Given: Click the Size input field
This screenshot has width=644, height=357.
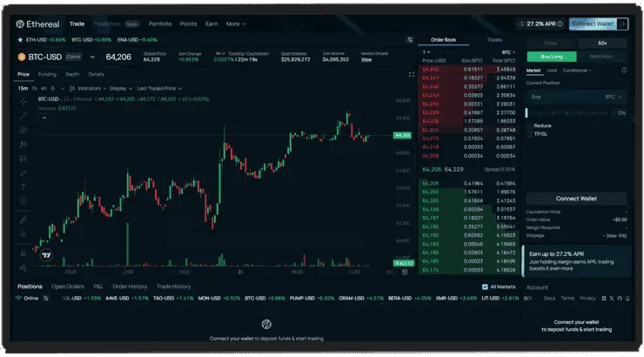Looking at the screenshot, I should pyautogui.click(x=576, y=97).
